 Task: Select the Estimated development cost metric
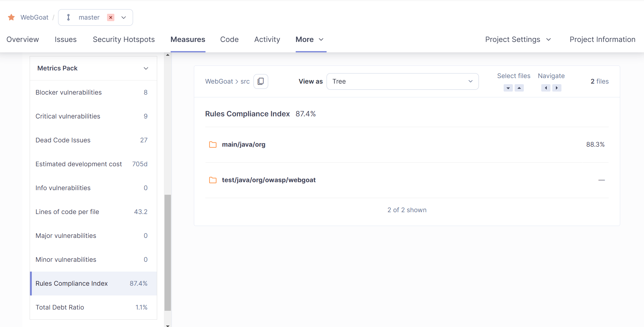point(93,164)
